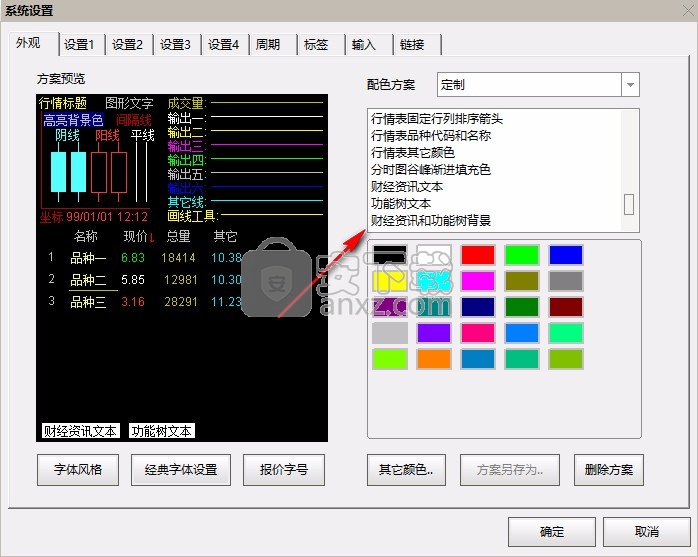Open the 设置3 tab
The image size is (698, 557).
[175, 45]
